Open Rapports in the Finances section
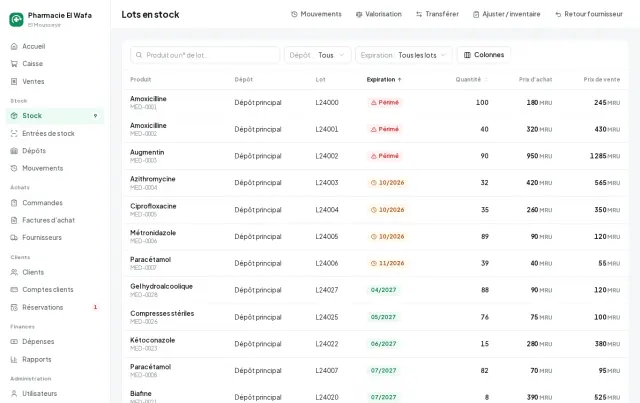 [55, 359]
